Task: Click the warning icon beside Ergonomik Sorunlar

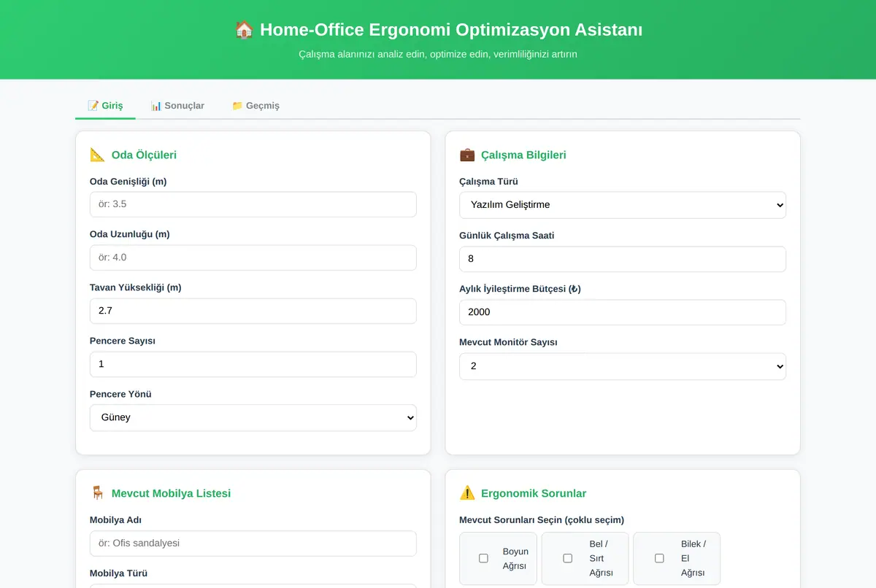Action: click(467, 493)
